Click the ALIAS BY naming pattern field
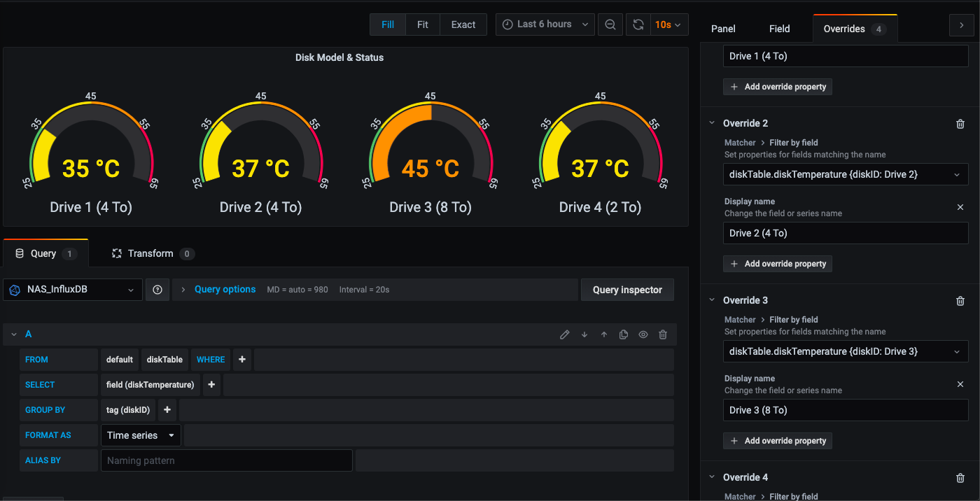Viewport: 980px width, 501px height. [x=226, y=460]
